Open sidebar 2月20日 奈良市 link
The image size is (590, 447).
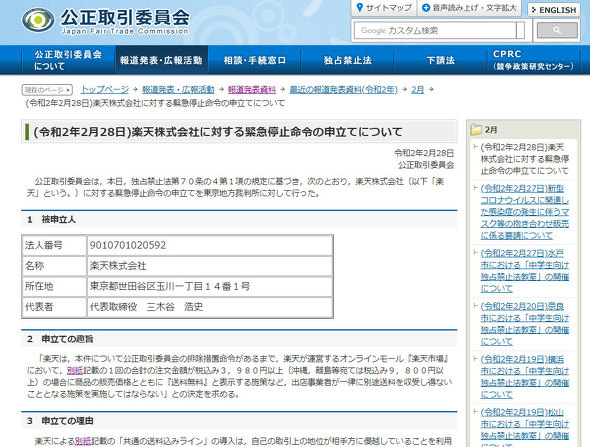[x=525, y=324]
